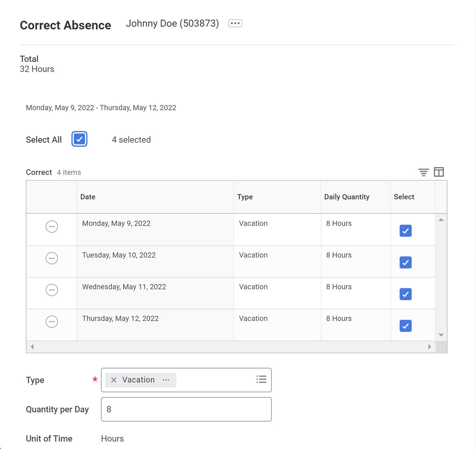Click into the Quantity per Day field
The height and width of the screenshot is (449, 476).
[186, 409]
